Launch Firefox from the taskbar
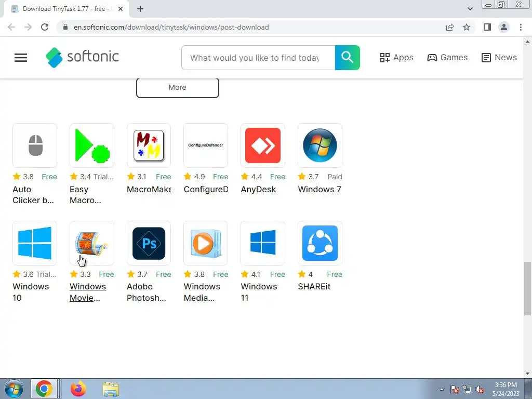The width and height of the screenshot is (532, 399). [x=78, y=389]
